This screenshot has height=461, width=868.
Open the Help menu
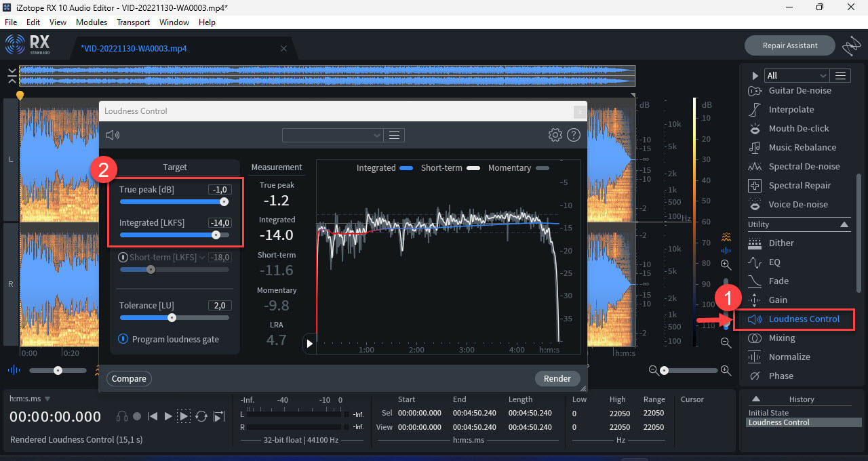click(207, 22)
